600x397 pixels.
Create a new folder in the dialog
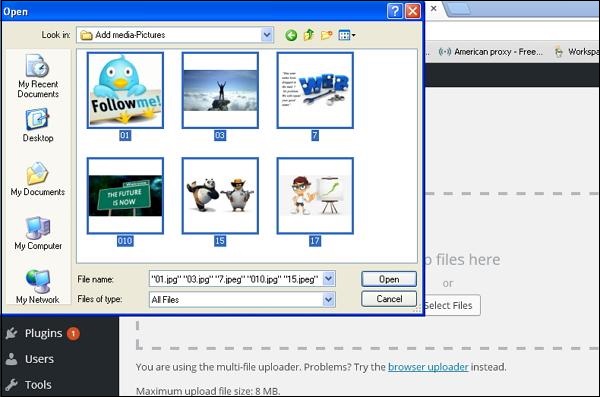[326, 35]
